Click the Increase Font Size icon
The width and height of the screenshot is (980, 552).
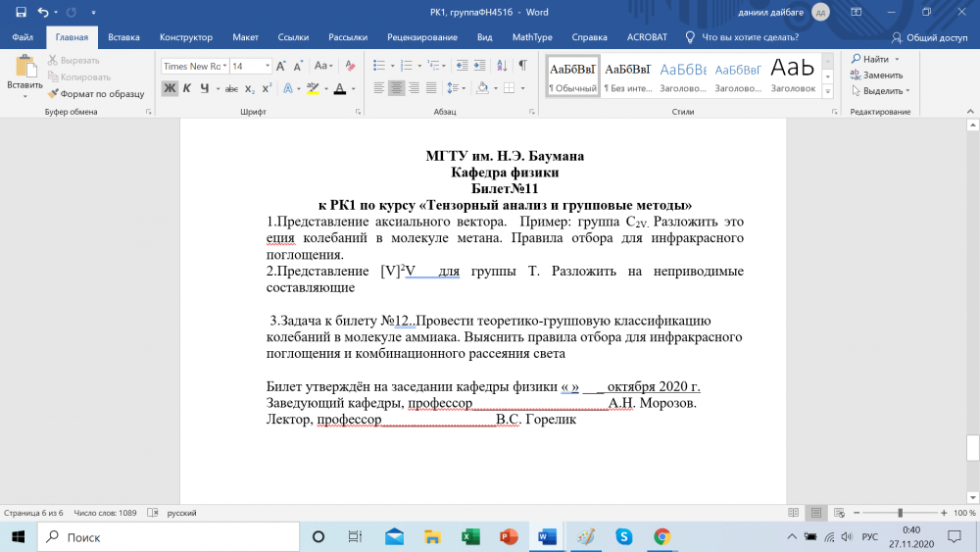pos(282,66)
